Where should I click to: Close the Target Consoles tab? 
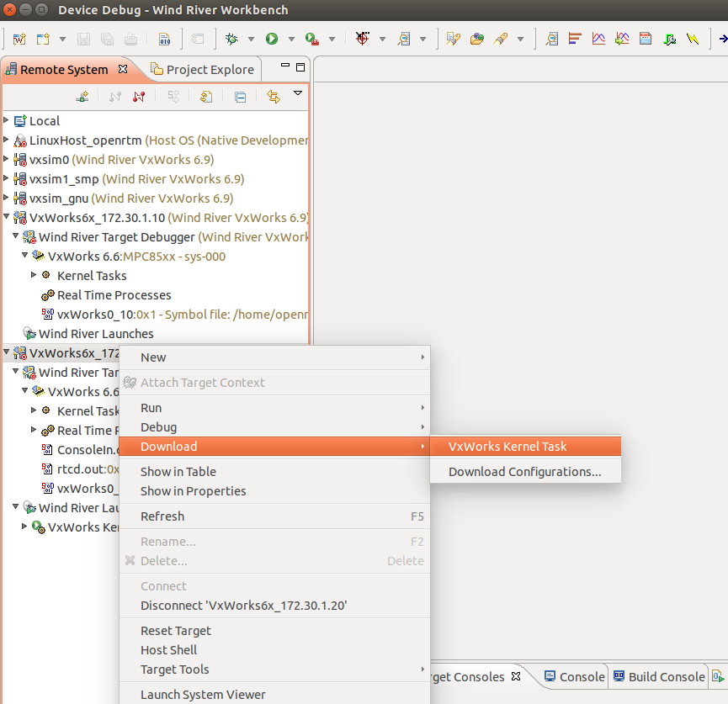516,676
